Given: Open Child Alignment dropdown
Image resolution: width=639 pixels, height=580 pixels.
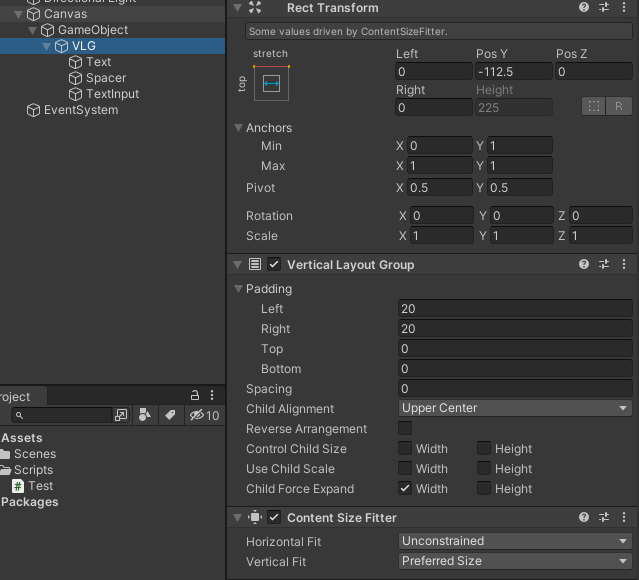Looking at the screenshot, I should (515, 408).
